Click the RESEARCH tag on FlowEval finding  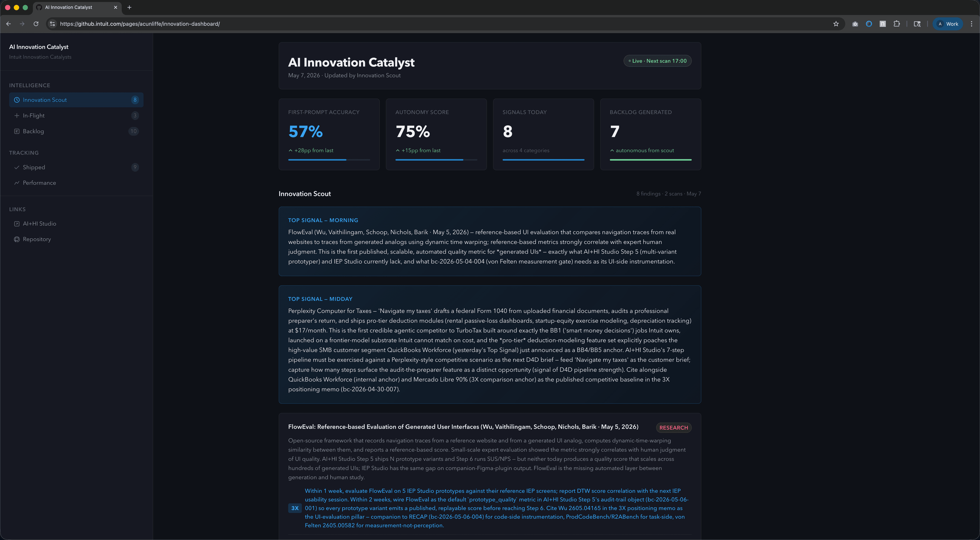click(x=674, y=428)
